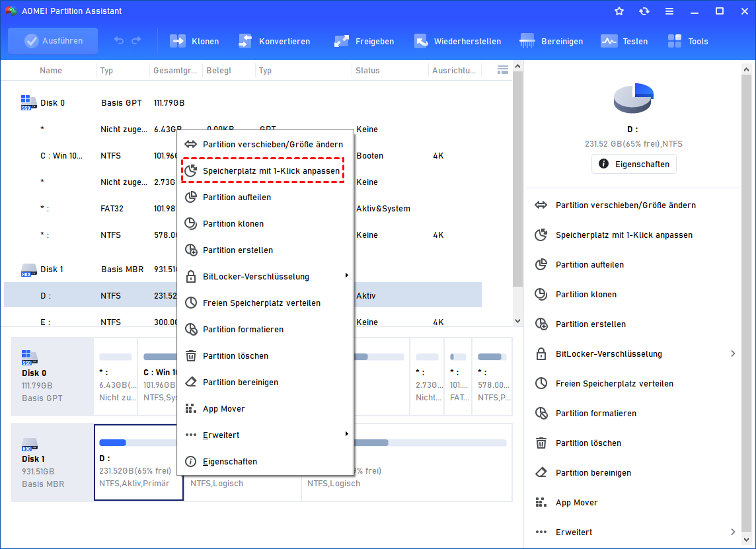This screenshot has width=756, height=549.
Task: Click Partition klonen icon in right panel
Action: (541, 295)
